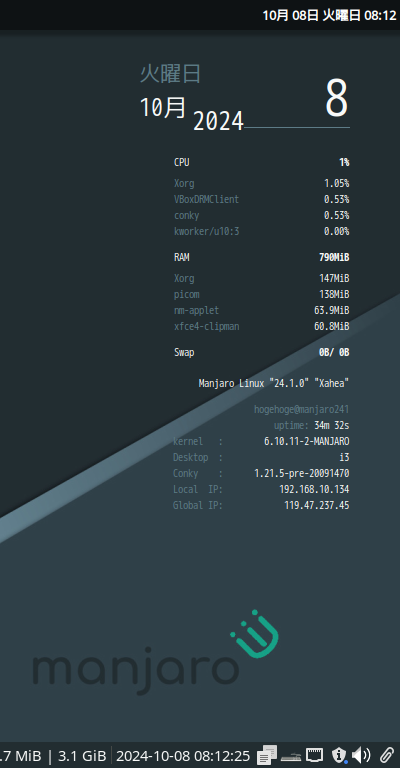
Task: Click the 火曜日 weekday label in conky
Action: click(x=170, y=74)
